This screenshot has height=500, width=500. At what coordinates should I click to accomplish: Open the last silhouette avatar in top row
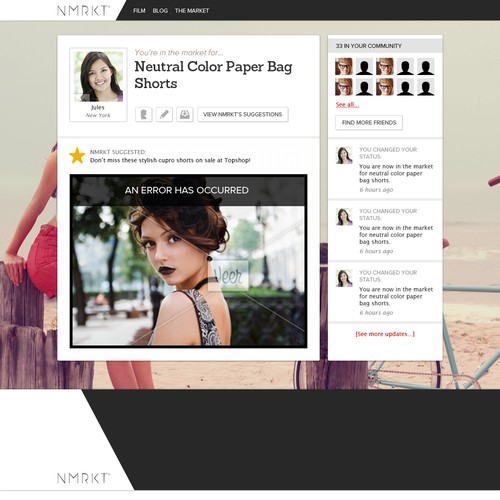pos(426,66)
